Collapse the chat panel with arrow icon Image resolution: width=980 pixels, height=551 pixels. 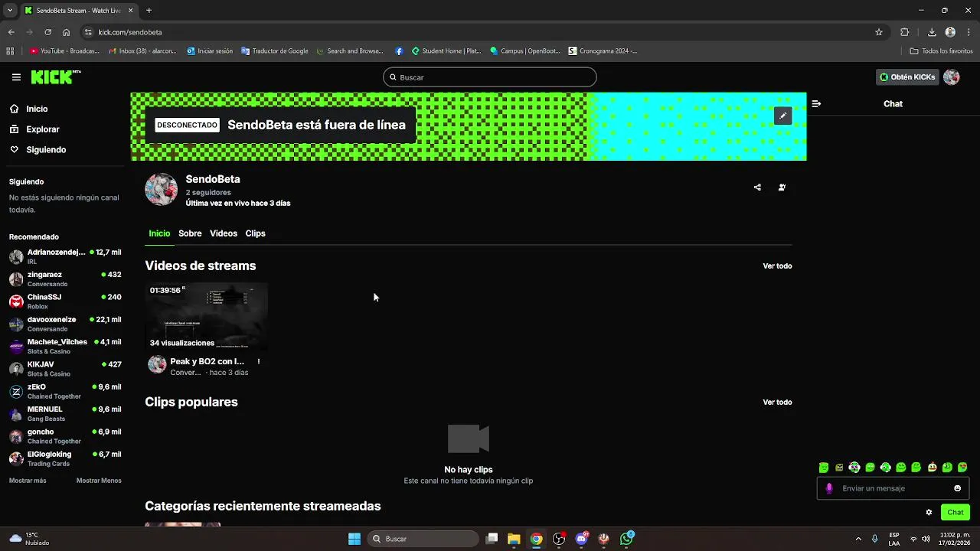tap(816, 103)
